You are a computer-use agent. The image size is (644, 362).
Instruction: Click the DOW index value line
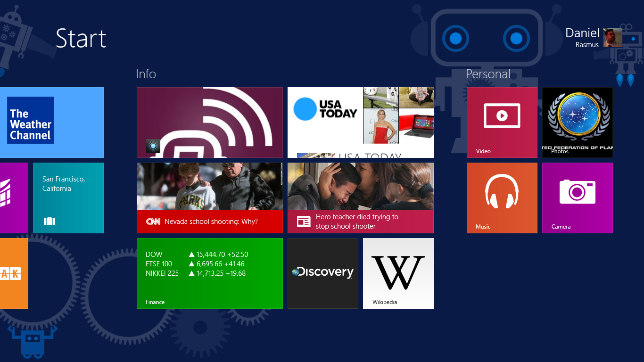pos(197,255)
